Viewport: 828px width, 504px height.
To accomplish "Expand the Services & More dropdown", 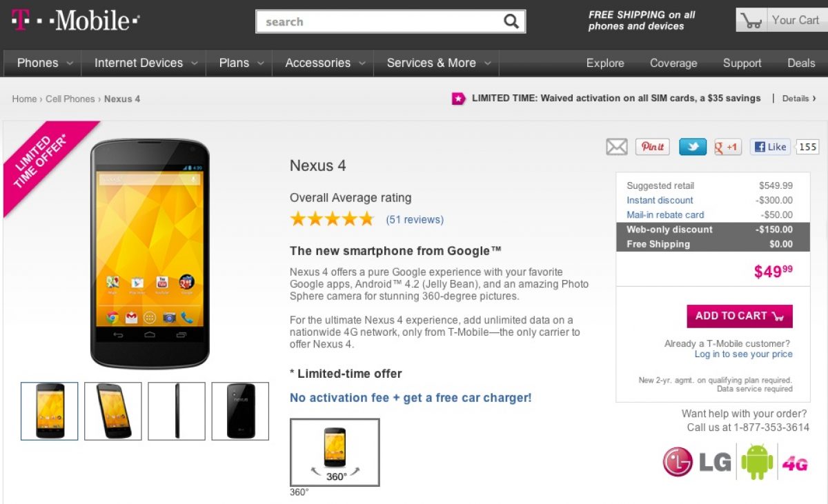I will point(438,63).
